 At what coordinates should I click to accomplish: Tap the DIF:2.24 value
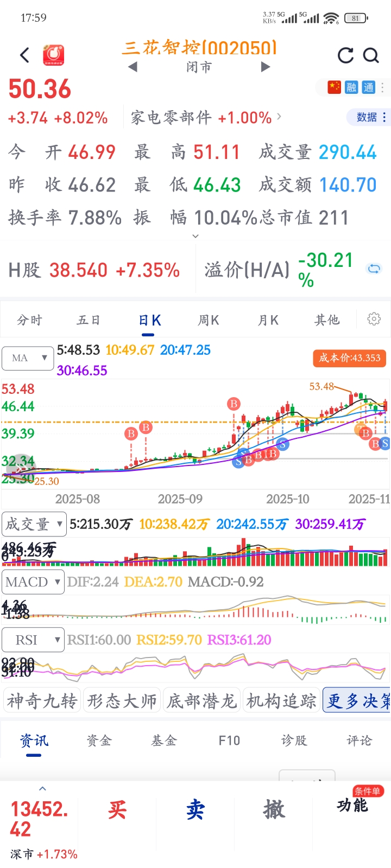click(x=93, y=582)
